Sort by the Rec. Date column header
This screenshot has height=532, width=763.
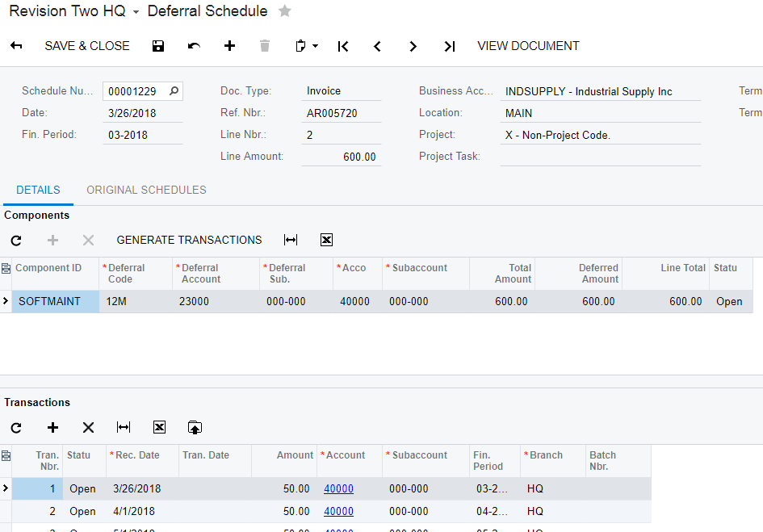point(143,461)
